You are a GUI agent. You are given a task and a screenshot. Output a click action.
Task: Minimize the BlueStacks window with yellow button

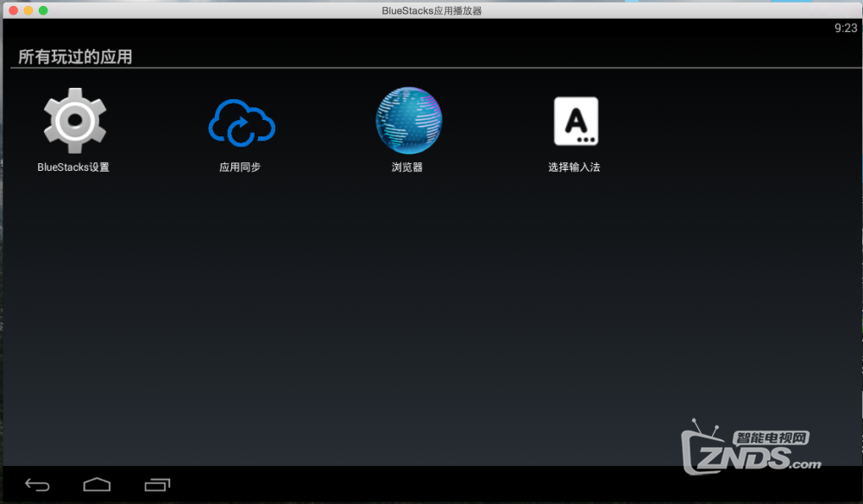[28, 10]
